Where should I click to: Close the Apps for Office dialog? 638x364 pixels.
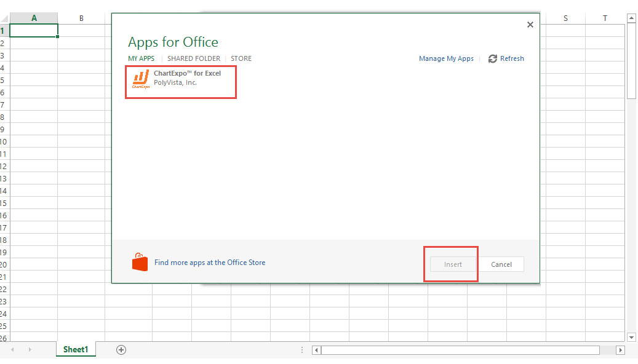pyautogui.click(x=530, y=25)
